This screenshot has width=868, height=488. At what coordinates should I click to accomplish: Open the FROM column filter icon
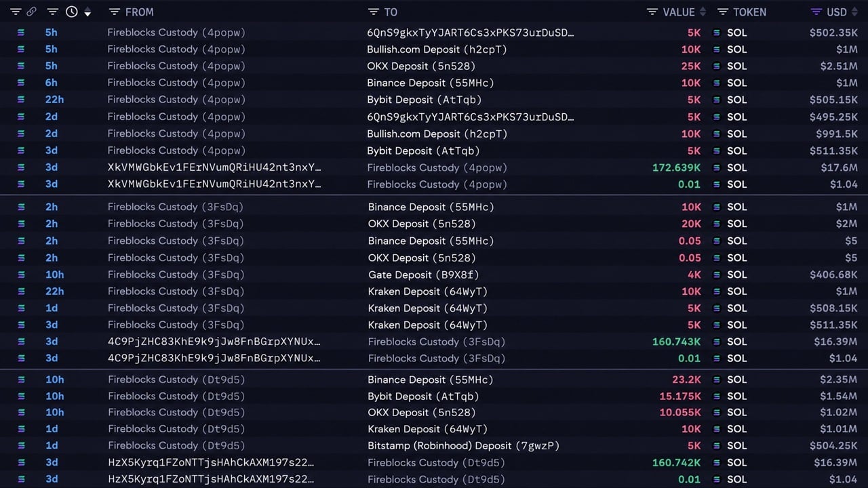click(115, 12)
